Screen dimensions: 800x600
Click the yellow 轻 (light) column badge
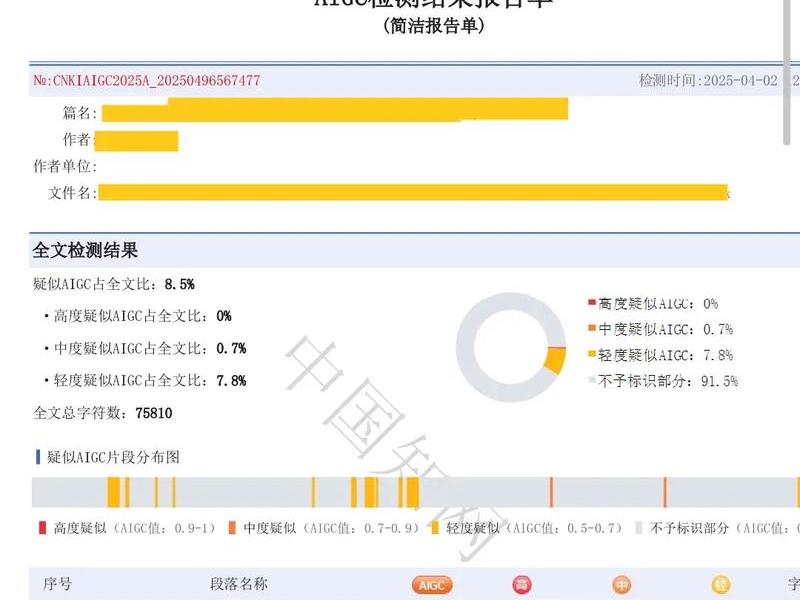tap(721, 585)
